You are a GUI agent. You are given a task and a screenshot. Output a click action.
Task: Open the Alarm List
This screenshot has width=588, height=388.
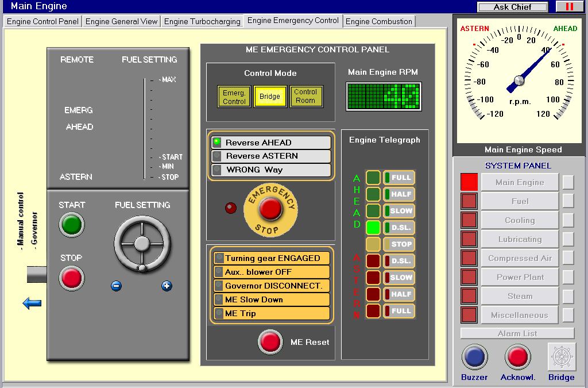click(x=517, y=333)
